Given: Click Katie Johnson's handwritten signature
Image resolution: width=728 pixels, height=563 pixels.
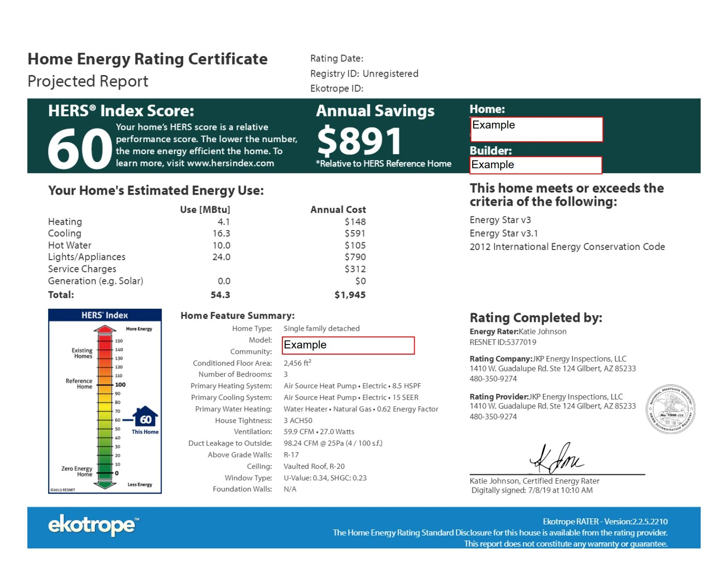Looking at the screenshot, I should pyautogui.click(x=556, y=458).
